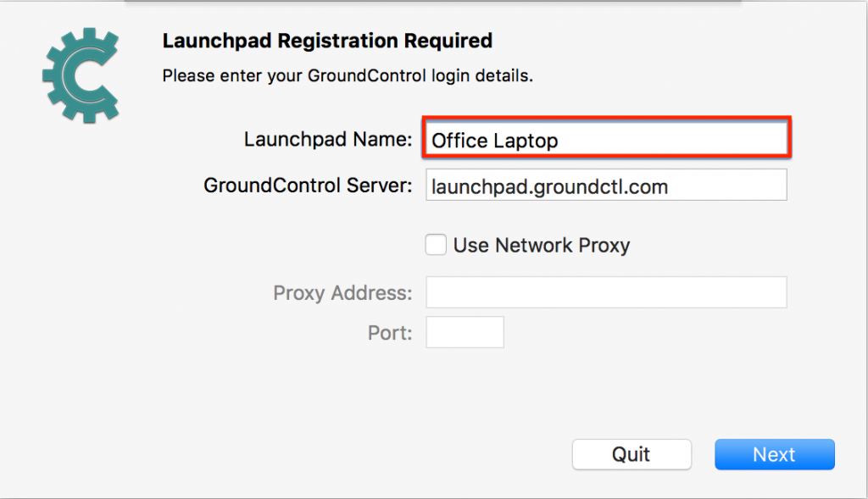
Task: Enable the Use Network Proxy checkbox
Action: (436, 245)
